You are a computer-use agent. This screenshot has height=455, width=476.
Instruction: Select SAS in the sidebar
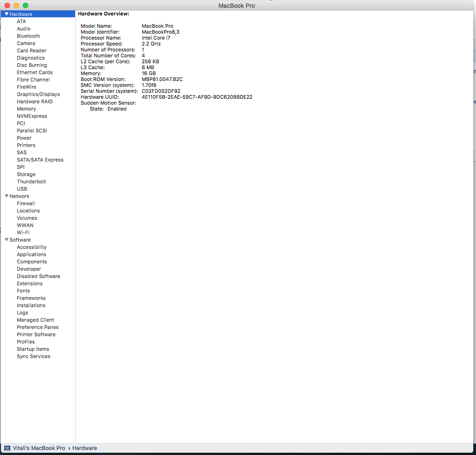click(21, 152)
